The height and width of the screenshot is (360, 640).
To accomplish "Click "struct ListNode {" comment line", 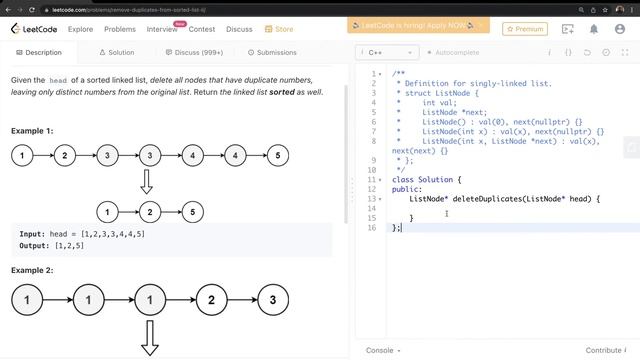I will tap(442, 93).
